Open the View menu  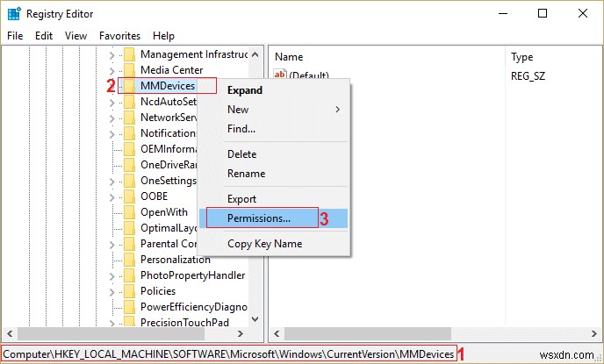point(75,36)
